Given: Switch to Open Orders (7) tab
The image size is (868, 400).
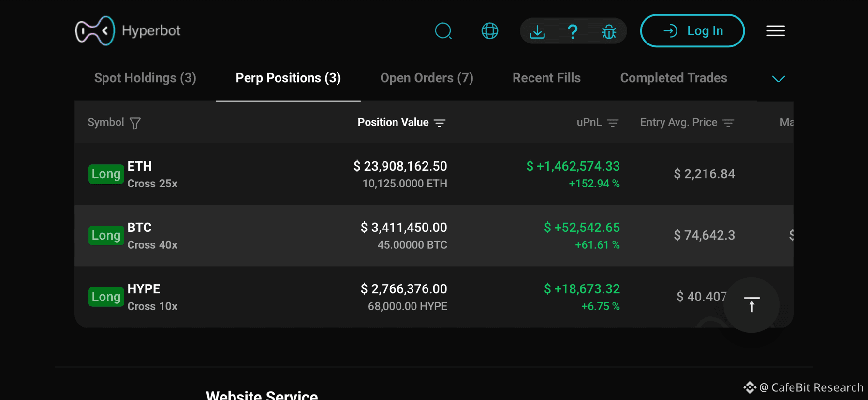Looking at the screenshot, I should point(427,78).
